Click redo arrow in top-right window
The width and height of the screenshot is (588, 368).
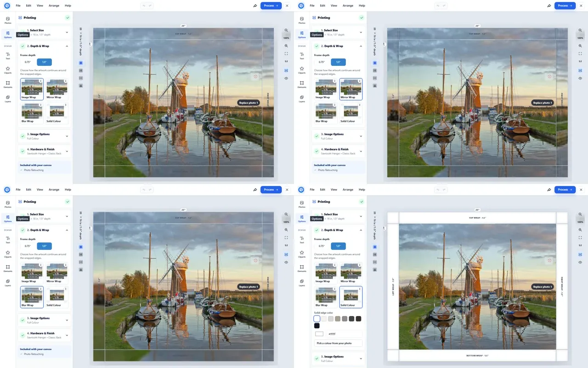coord(443,6)
